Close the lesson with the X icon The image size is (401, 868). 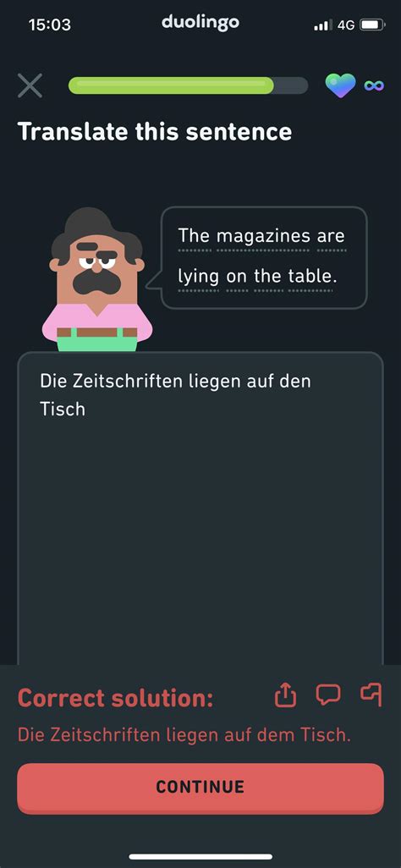(30, 85)
